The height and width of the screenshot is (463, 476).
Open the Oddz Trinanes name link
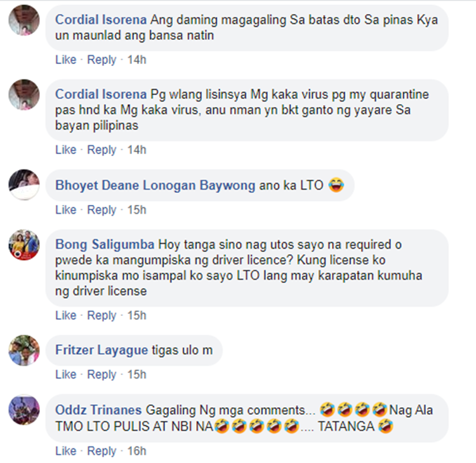[x=98, y=410]
